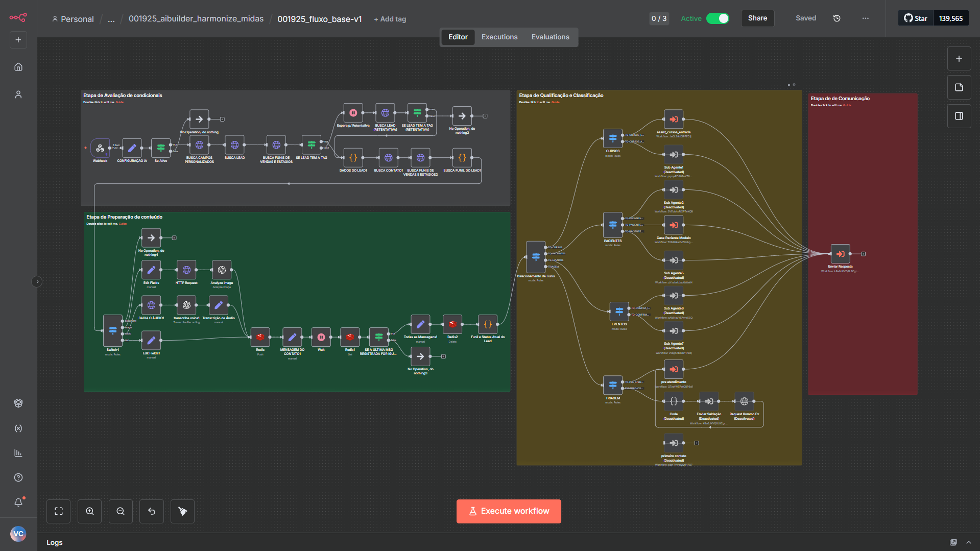
Task: Zoom in on the canvas
Action: click(x=90, y=511)
